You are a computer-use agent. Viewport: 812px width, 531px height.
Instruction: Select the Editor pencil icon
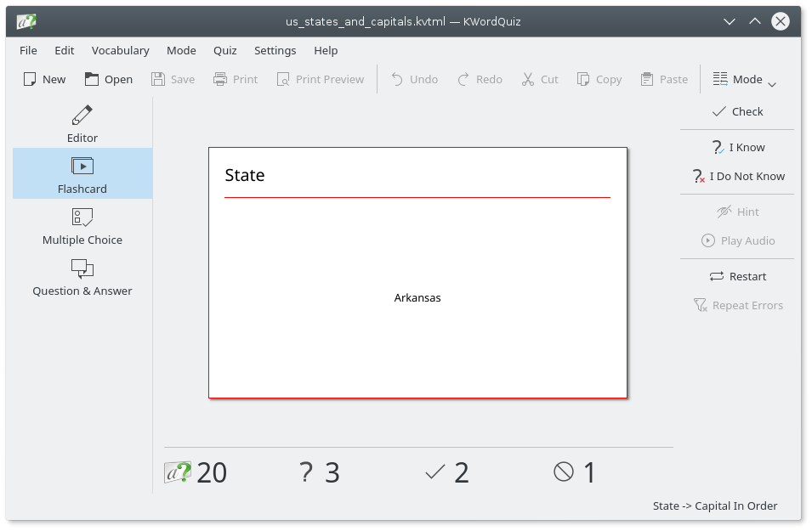coord(82,115)
